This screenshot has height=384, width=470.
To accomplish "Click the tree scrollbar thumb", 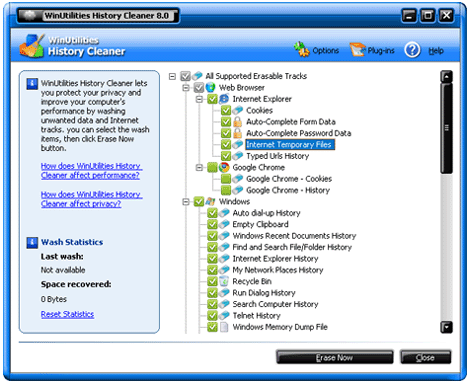I will click(x=446, y=128).
